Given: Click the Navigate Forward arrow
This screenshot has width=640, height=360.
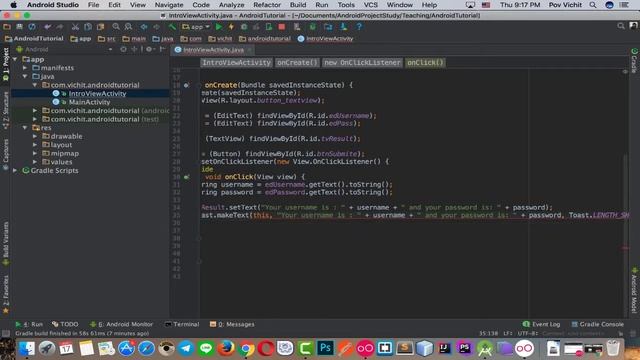Looking at the screenshot, I should point(157,27).
